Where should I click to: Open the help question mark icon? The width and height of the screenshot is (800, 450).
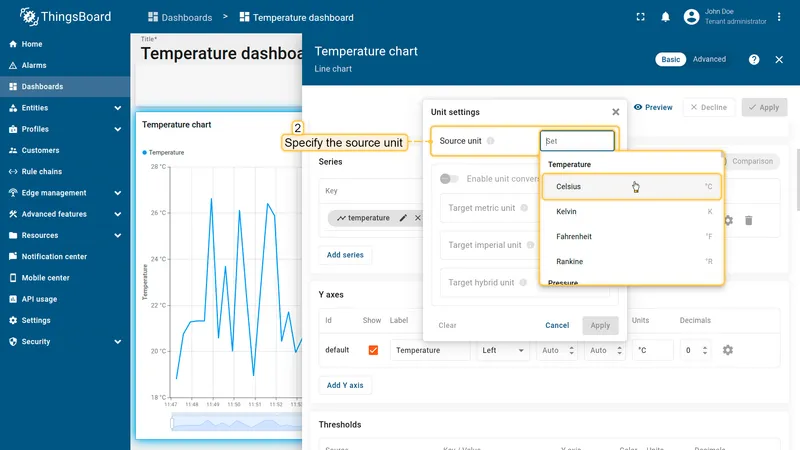coord(754,60)
